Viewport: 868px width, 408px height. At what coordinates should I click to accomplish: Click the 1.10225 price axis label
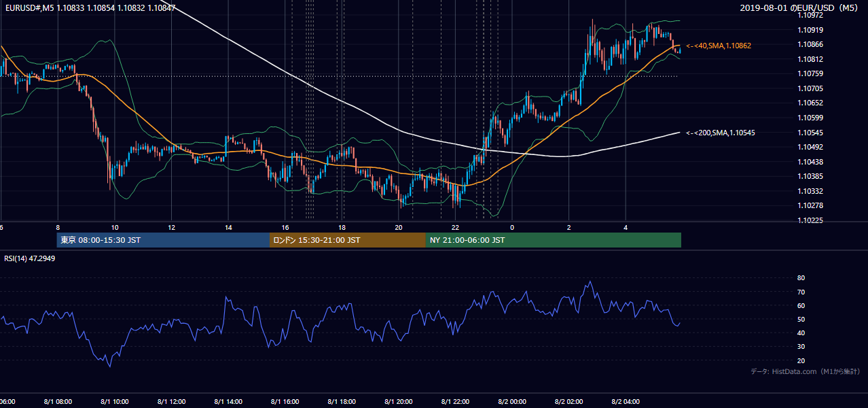point(810,220)
